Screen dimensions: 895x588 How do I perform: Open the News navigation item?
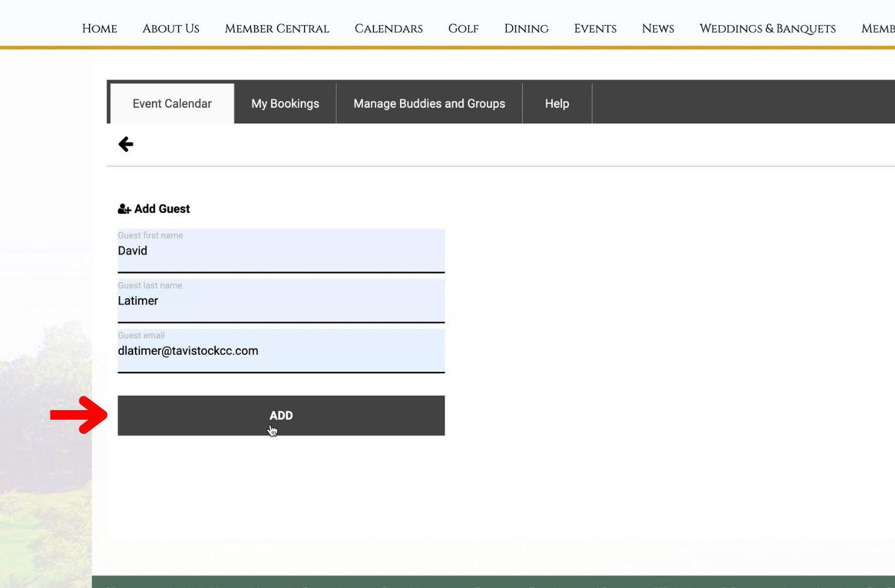pos(658,28)
